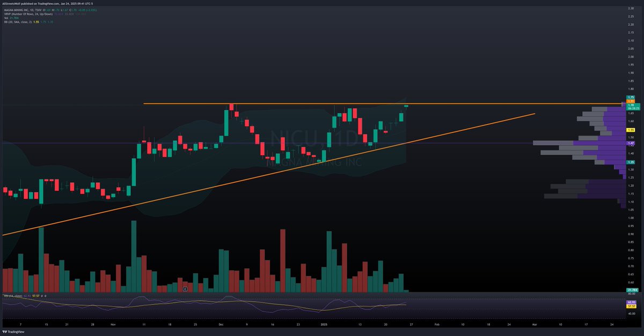Click the purple horizontal line at 1.47

268,143
